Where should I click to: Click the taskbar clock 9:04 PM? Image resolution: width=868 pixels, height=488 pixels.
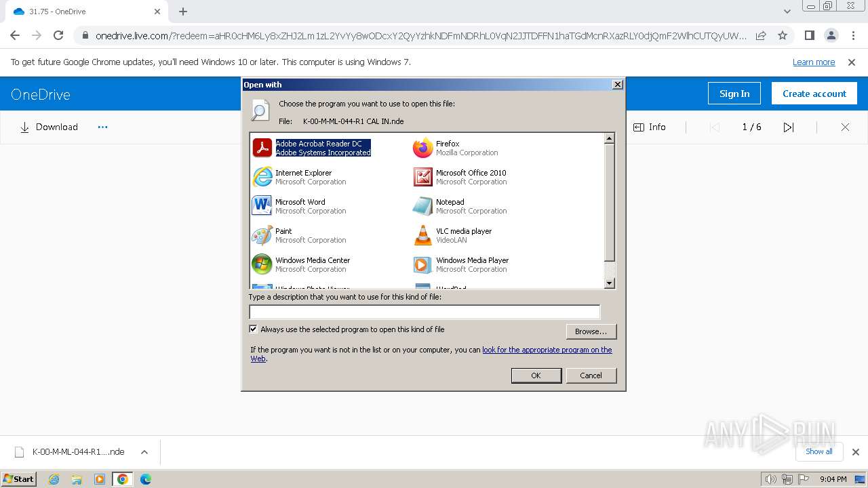click(x=833, y=479)
